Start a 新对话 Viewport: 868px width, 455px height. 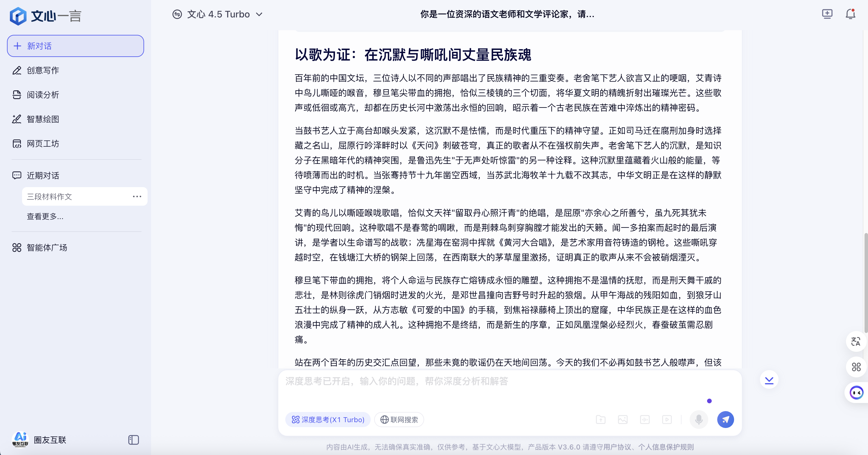(x=76, y=46)
